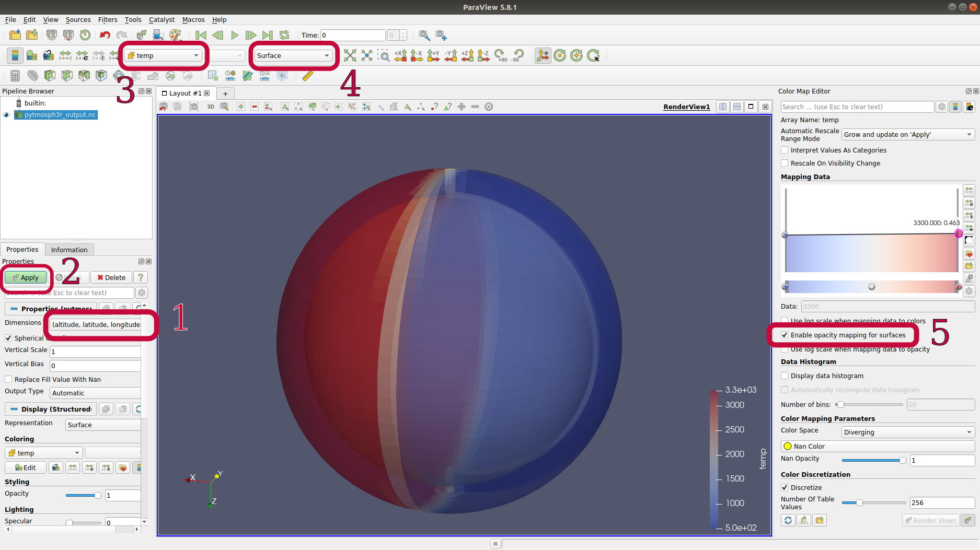Open the Color Space 'Diverging' dropdown
Image resolution: width=980 pixels, height=550 pixels.
point(908,432)
